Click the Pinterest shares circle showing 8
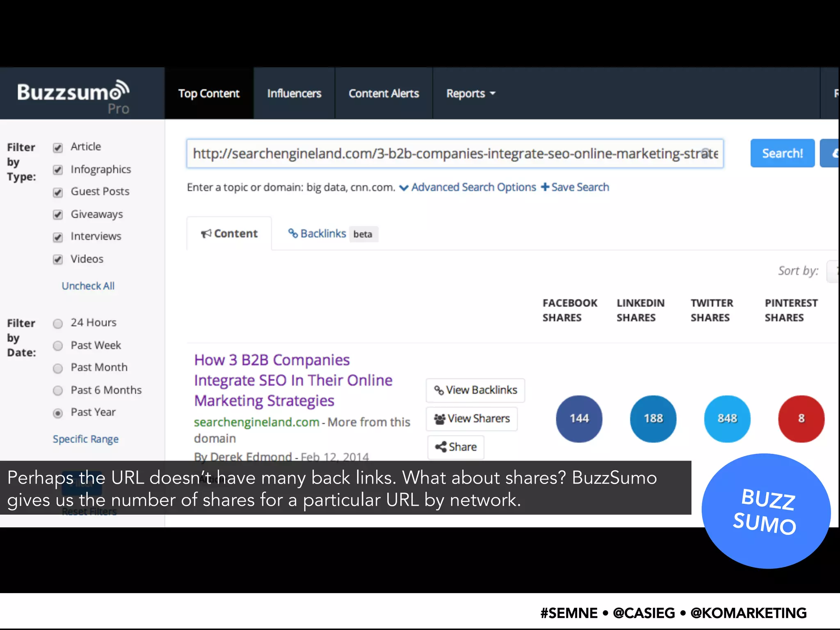Image resolution: width=840 pixels, height=630 pixels. 801,418
